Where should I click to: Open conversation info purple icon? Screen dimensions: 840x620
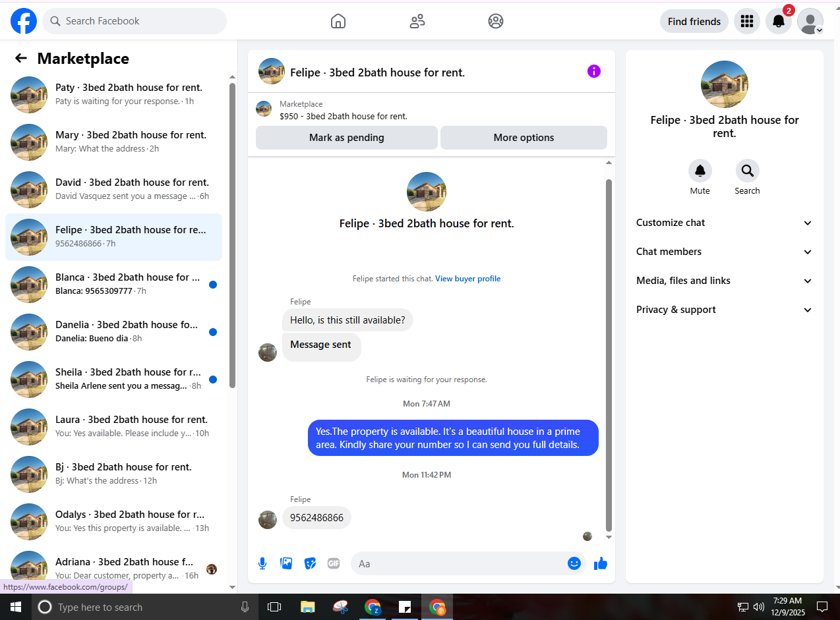pos(594,71)
